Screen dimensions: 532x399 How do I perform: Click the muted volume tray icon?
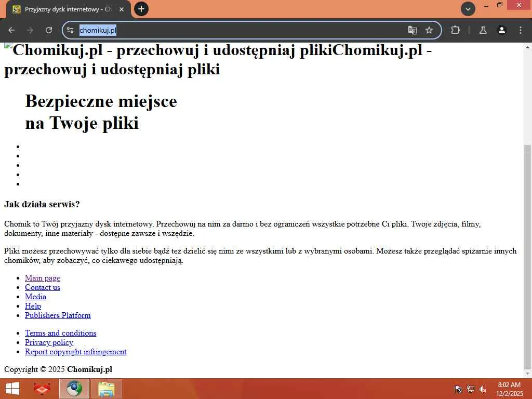483,389
